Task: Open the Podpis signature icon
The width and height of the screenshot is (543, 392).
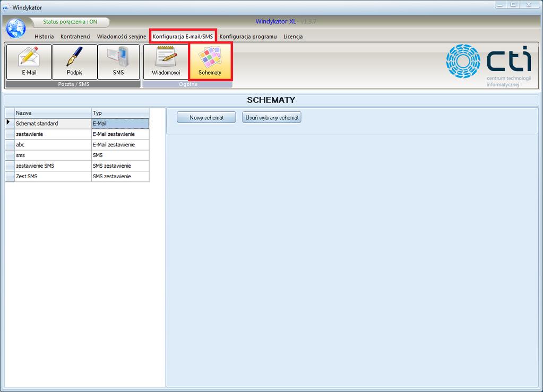Action: (x=74, y=62)
